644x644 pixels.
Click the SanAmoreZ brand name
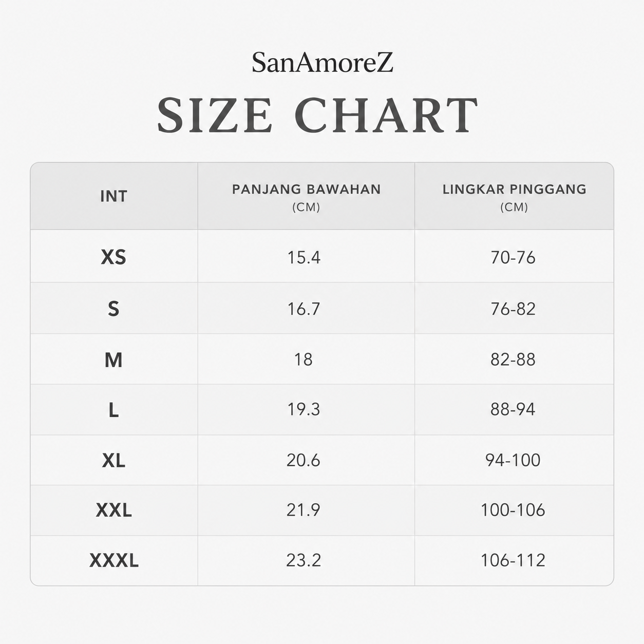click(x=322, y=63)
